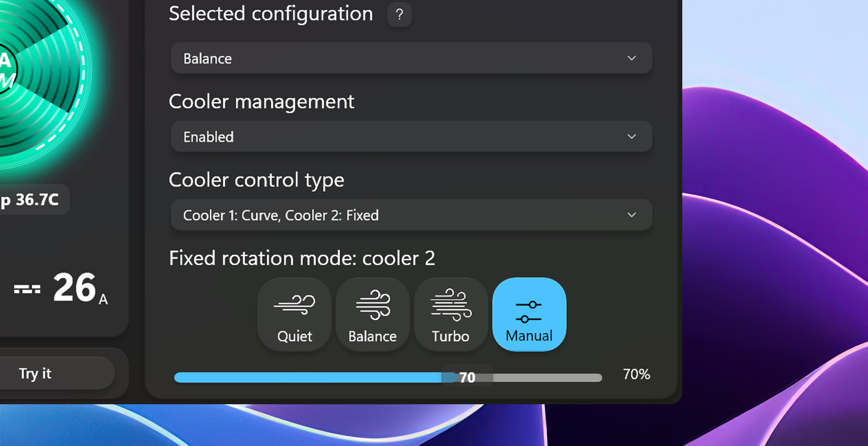868x446 pixels.
Task: Click the question mark help icon
Action: click(399, 15)
